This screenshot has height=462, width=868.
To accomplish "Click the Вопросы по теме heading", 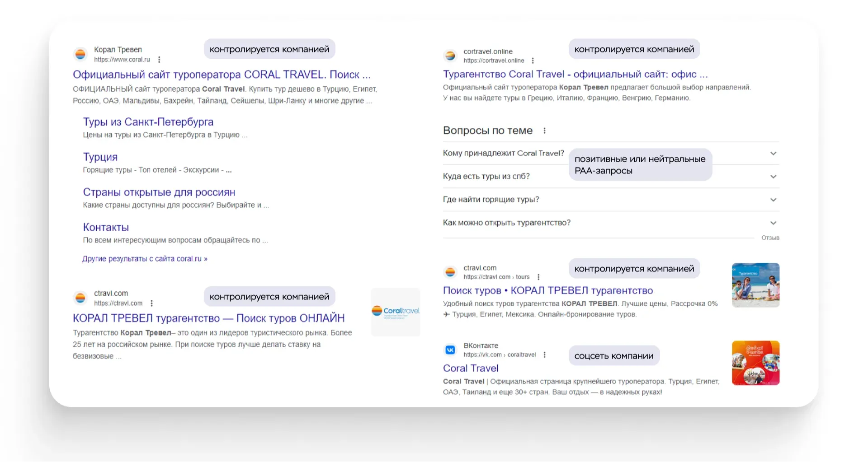I will [x=488, y=131].
